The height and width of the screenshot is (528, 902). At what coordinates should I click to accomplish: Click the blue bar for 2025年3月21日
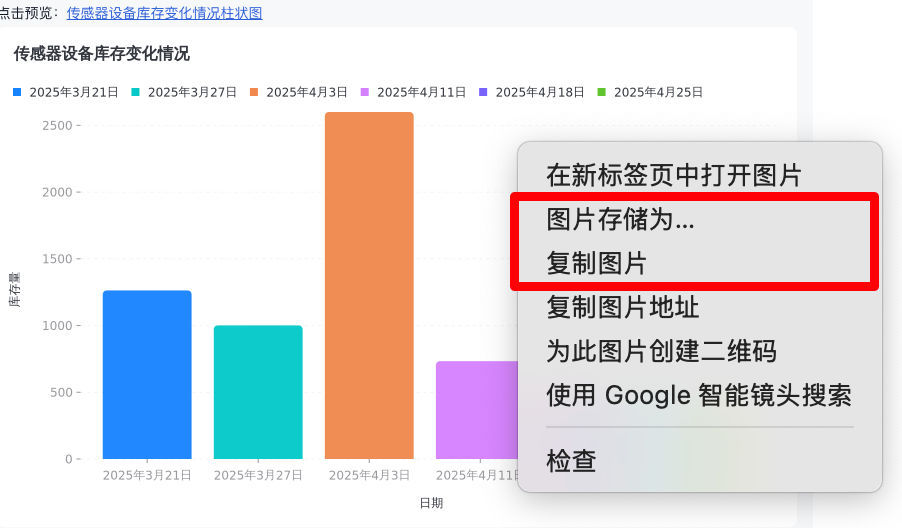click(x=147, y=374)
